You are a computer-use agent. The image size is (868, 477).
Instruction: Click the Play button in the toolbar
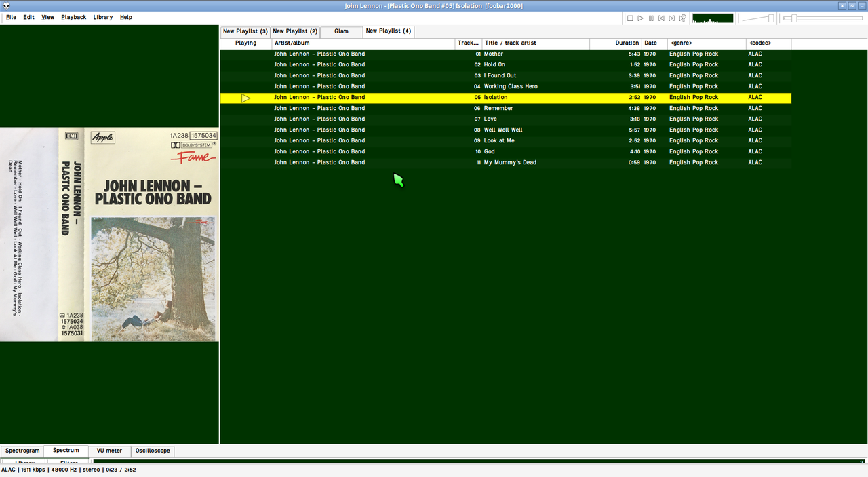640,18
